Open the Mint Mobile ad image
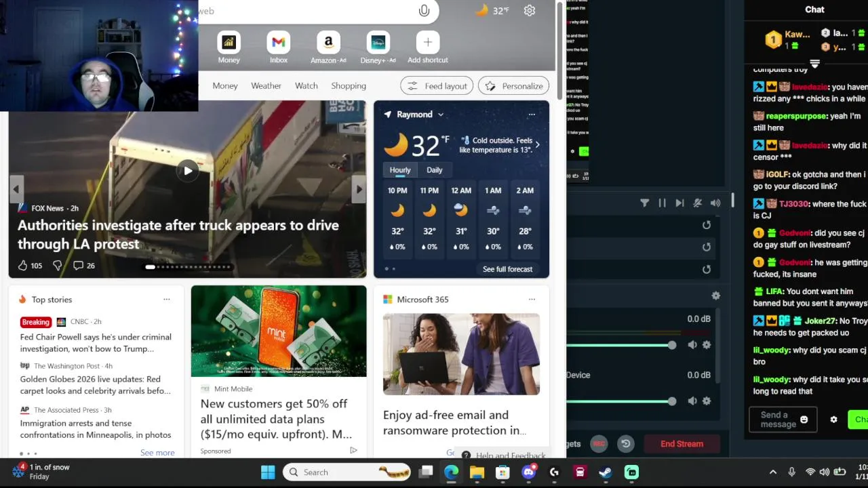 pyautogui.click(x=279, y=331)
